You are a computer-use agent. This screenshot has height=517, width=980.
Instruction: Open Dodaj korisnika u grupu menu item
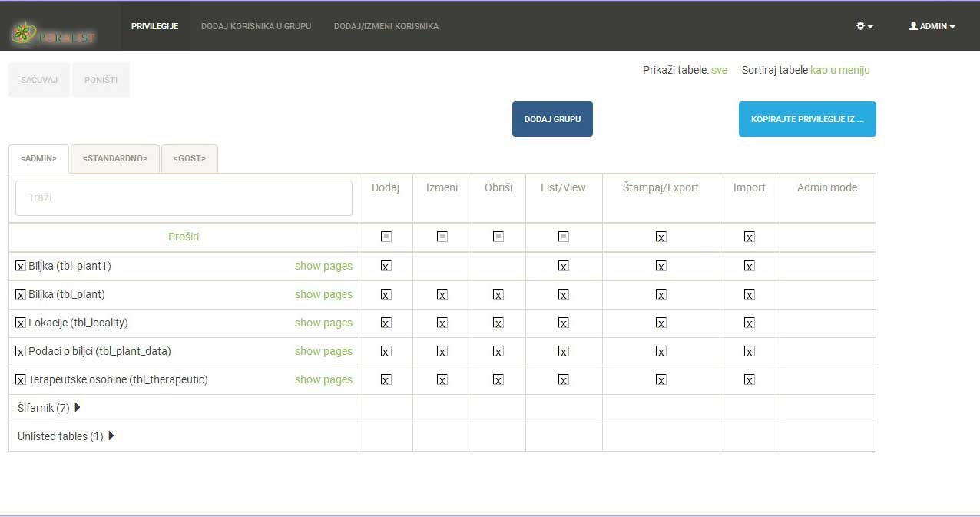256,26
